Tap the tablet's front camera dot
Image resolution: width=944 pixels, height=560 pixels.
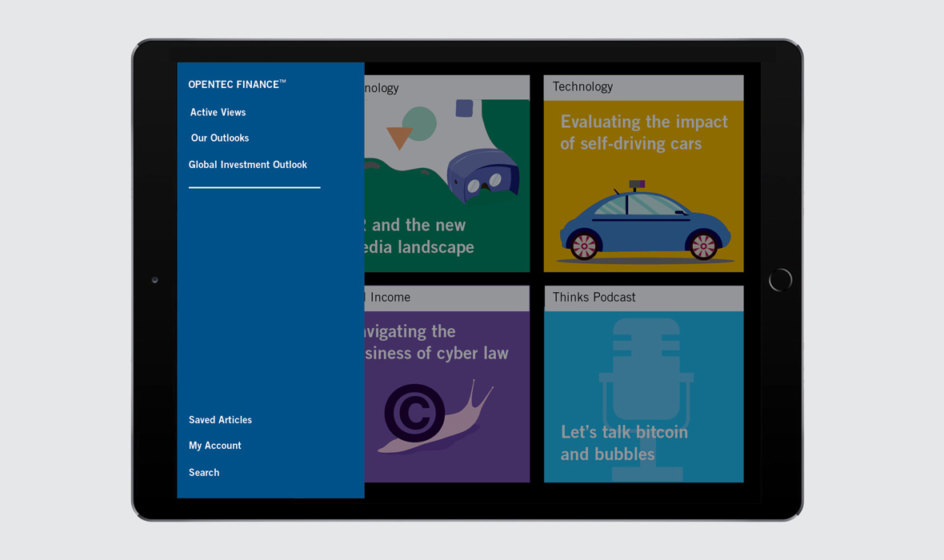pos(154,280)
